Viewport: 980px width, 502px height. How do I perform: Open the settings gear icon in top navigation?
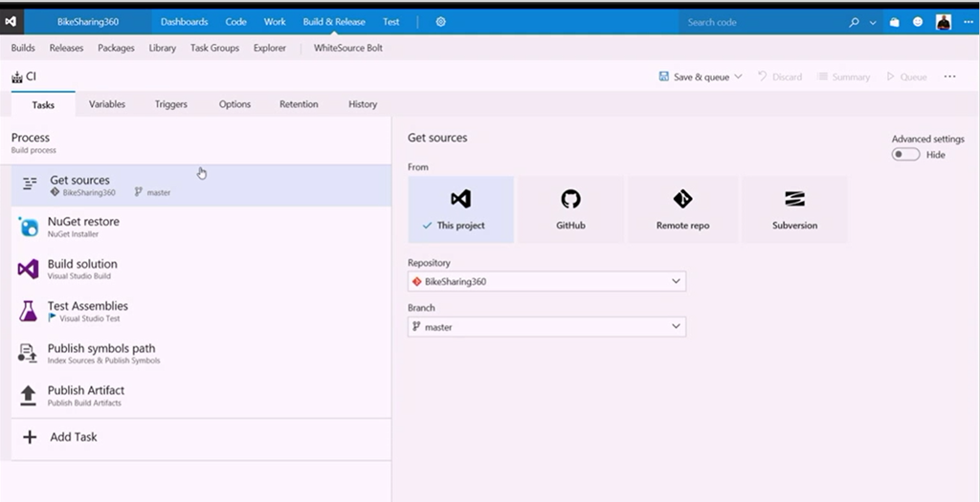tap(441, 21)
